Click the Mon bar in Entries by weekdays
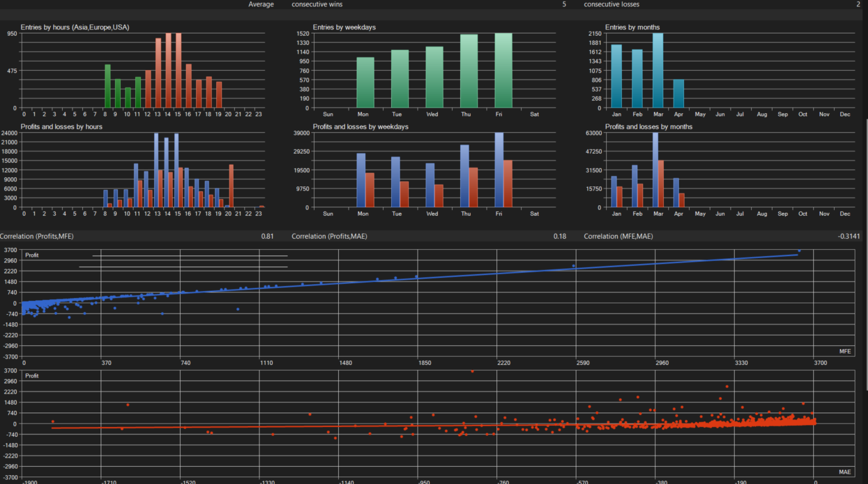Screen dimensions: 868x484 tap(365, 83)
